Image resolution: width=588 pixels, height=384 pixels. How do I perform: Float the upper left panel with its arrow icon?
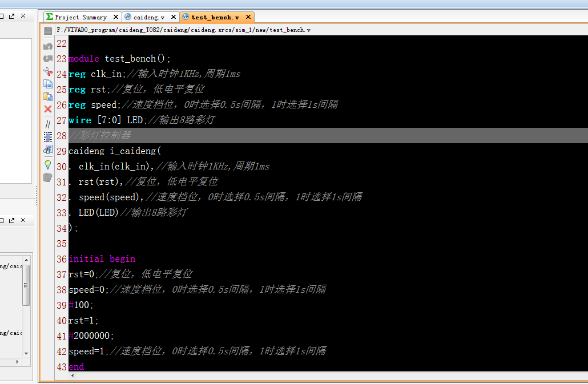[x=11, y=16]
